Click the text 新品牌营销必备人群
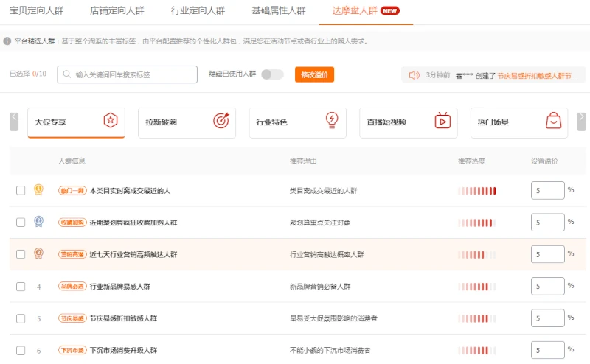Image resolution: width=590 pixels, height=364 pixels. pos(320,287)
